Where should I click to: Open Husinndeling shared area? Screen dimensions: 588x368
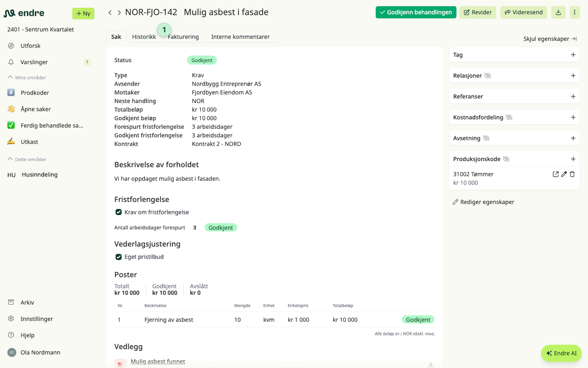click(40, 174)
